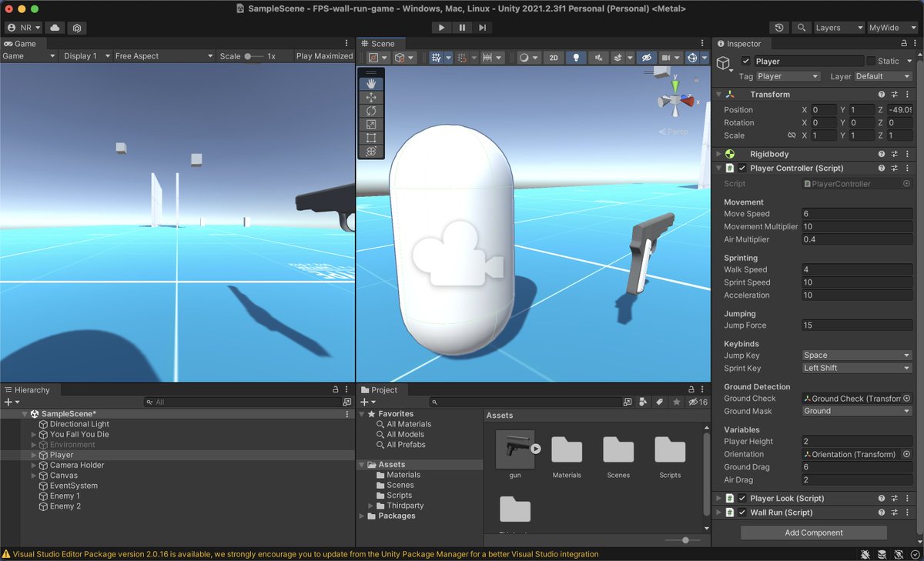Viewport: 924px width, 561px height.
Task: Click the Add Component button
Action: (x=814, y=533)
